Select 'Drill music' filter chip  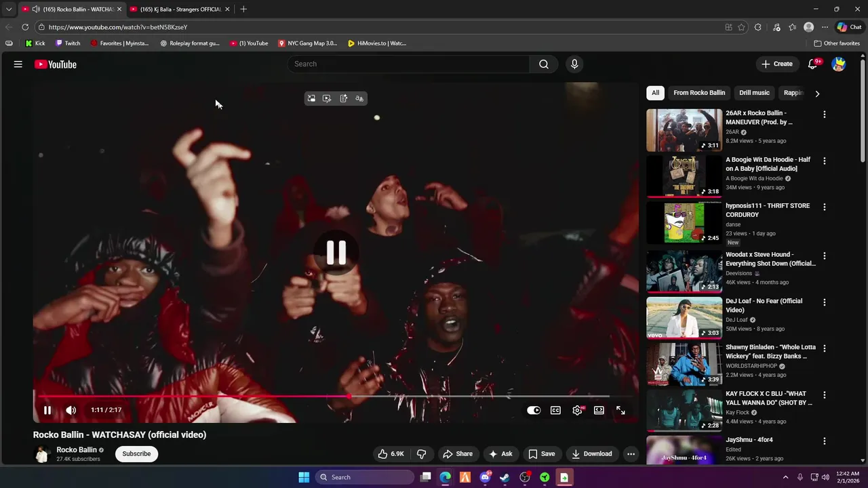[x=754, y=93]
